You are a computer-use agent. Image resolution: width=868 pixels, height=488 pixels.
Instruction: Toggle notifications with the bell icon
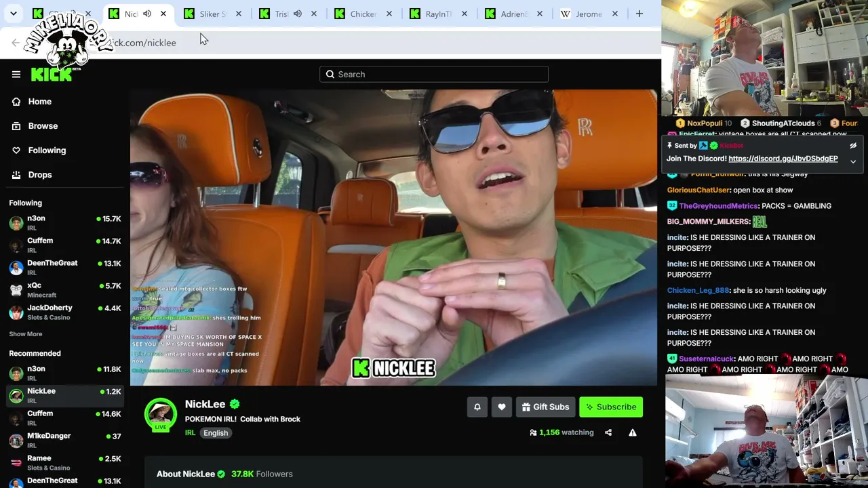[x=477, y=407]
